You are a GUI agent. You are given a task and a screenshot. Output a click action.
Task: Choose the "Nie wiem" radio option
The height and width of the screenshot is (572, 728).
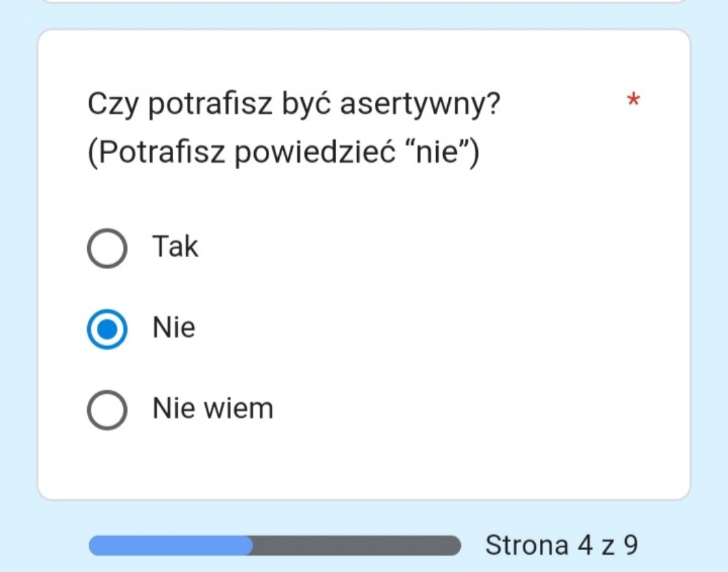(106, 411)
